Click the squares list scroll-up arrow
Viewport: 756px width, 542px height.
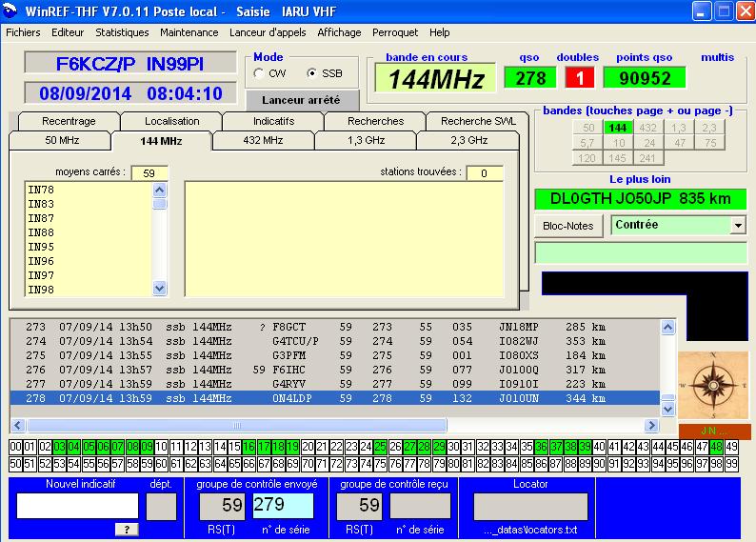click(x=160, y=190)
